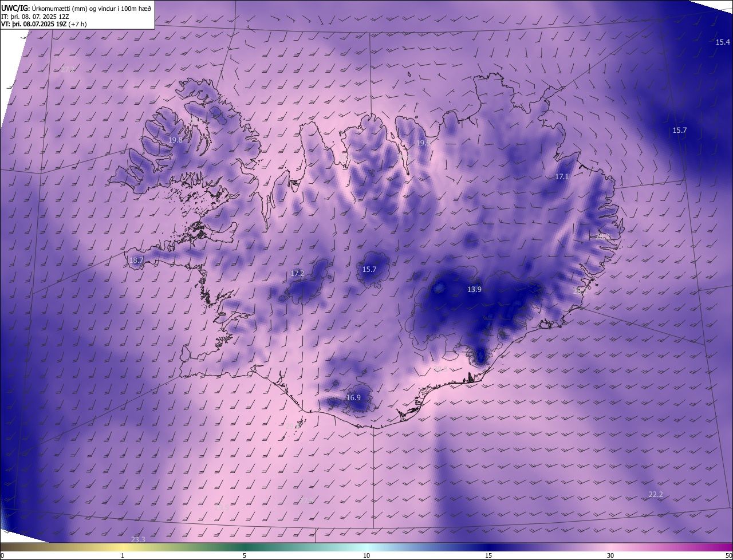Click the 15.4 value in the top-right corner
Screen dimensions: 733x560
pos(723,42)
